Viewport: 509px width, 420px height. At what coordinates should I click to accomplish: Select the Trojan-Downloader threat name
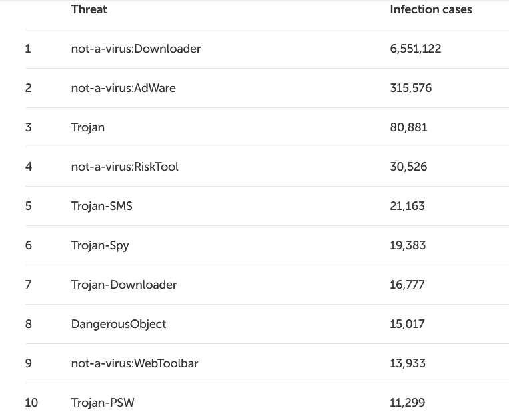point(124,285)
